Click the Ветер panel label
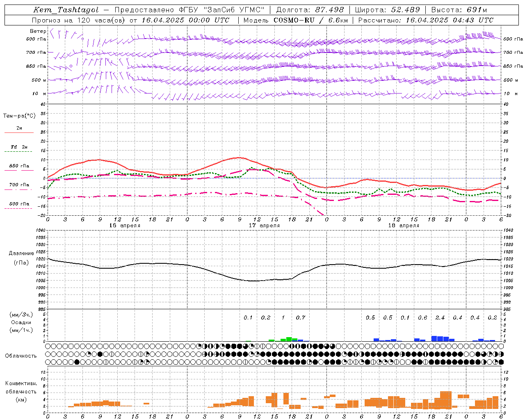 (38, 31)
